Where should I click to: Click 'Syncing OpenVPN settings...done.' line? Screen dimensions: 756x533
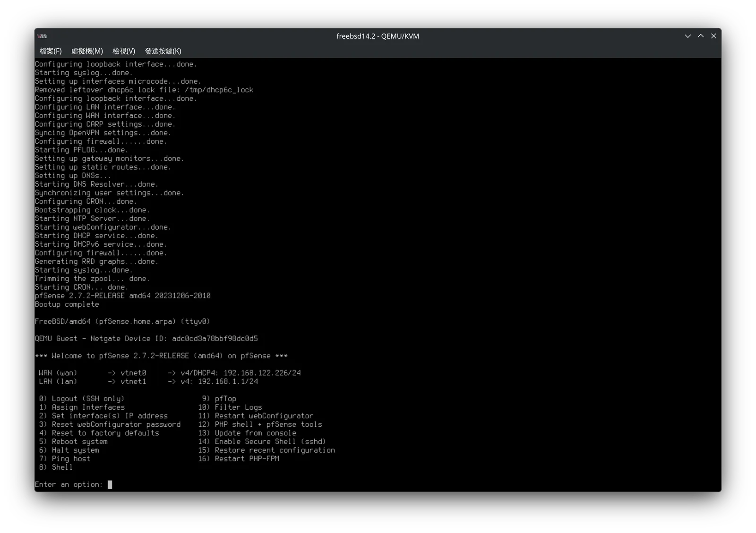tap(103, 133)
